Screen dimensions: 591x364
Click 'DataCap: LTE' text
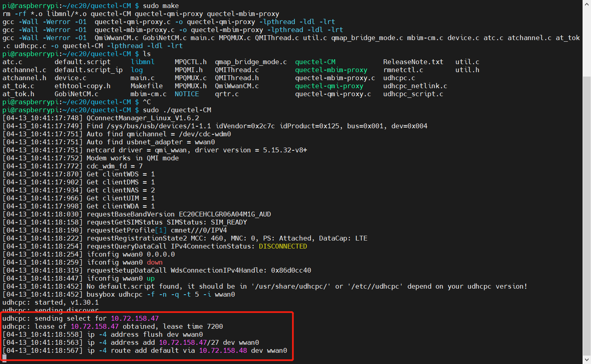tap(343, 238)
